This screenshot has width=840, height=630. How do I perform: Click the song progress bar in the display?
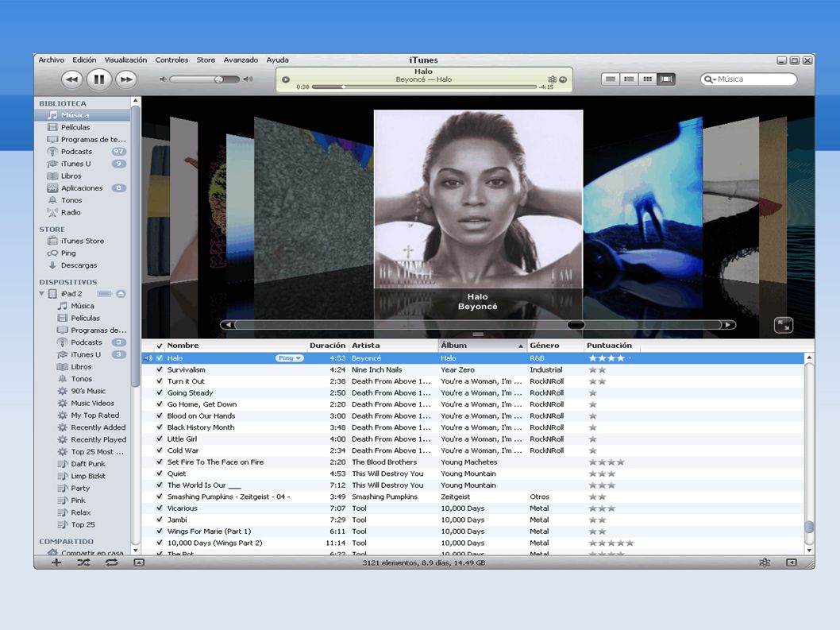coord(424,87)
